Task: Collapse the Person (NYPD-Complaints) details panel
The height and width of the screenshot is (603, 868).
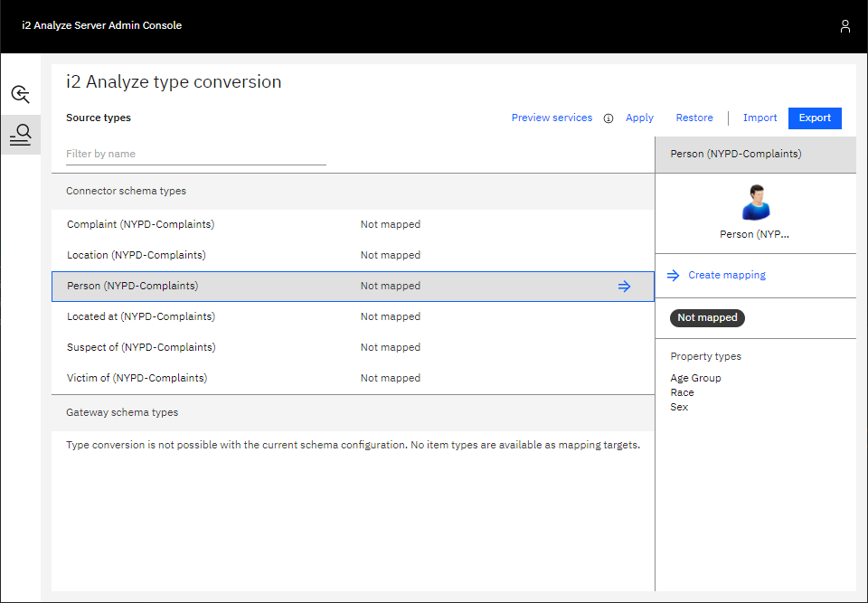Action: (756, 155)
